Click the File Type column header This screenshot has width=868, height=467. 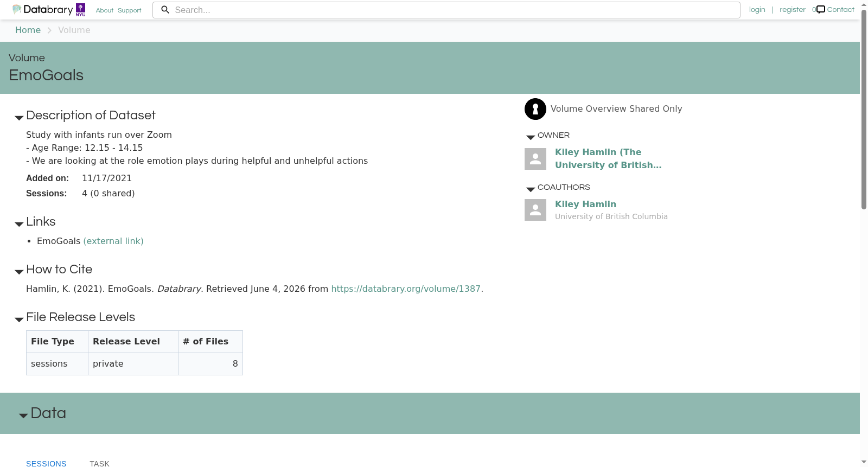(x=57, y=342)
